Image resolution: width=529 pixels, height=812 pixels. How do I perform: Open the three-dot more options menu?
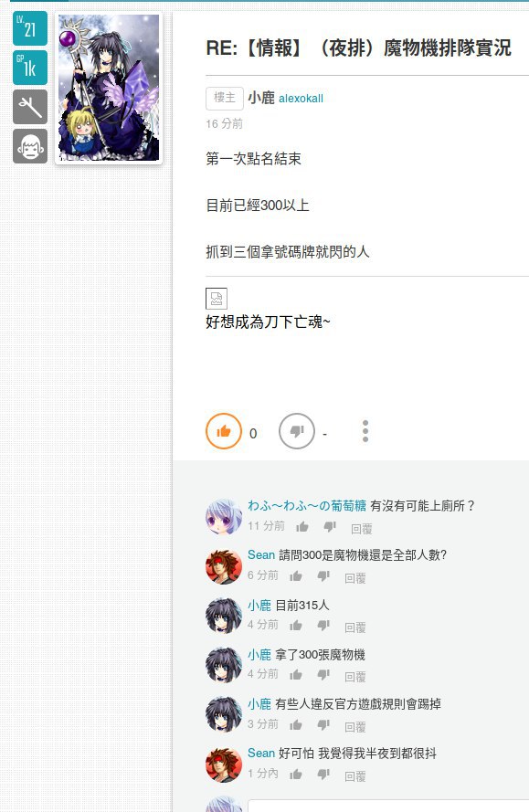[x=365, y=431]
